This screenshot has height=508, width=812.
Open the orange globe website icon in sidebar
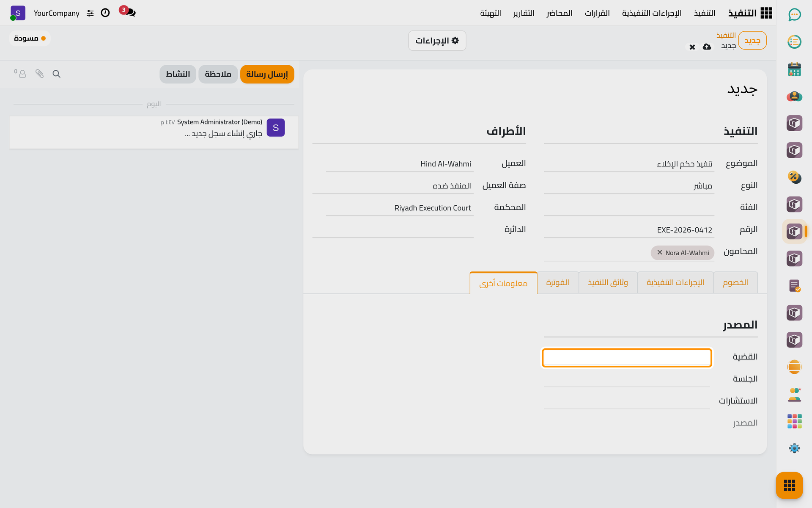point(794,367)
